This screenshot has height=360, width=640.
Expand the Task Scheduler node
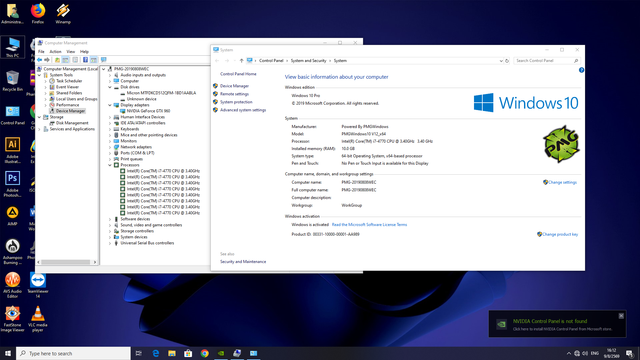[46, 81]
